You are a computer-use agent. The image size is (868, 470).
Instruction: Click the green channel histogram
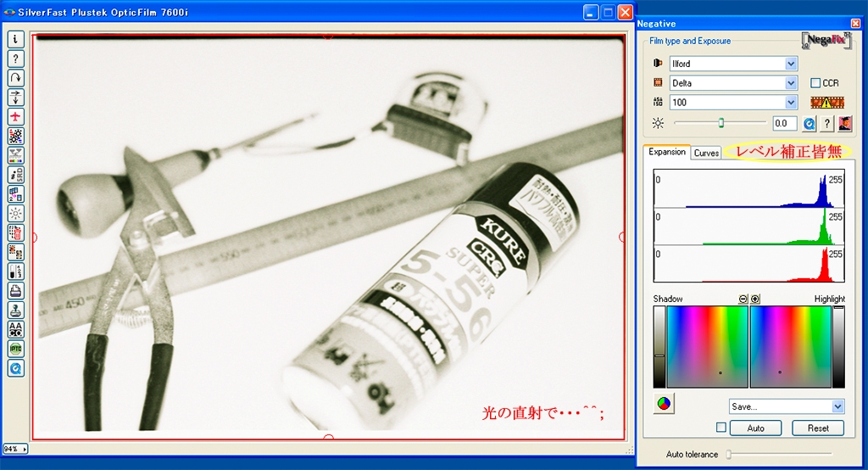(x=749, y=227)
